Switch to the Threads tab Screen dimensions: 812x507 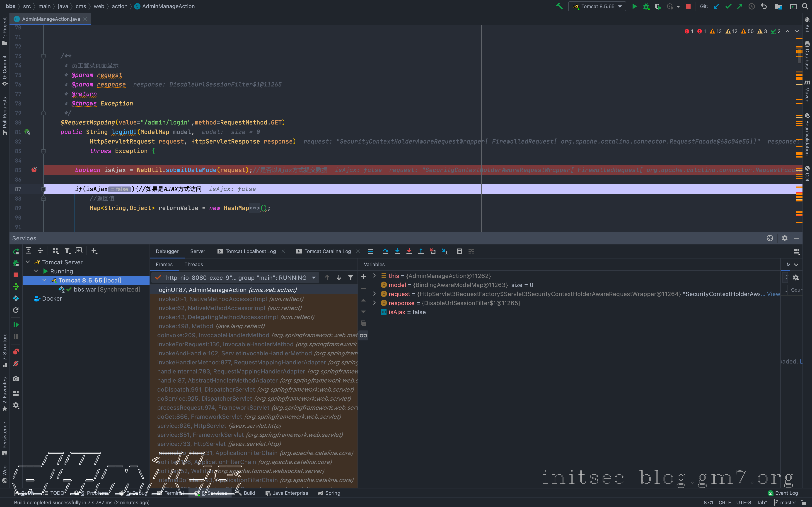click(x=193, y=265)
